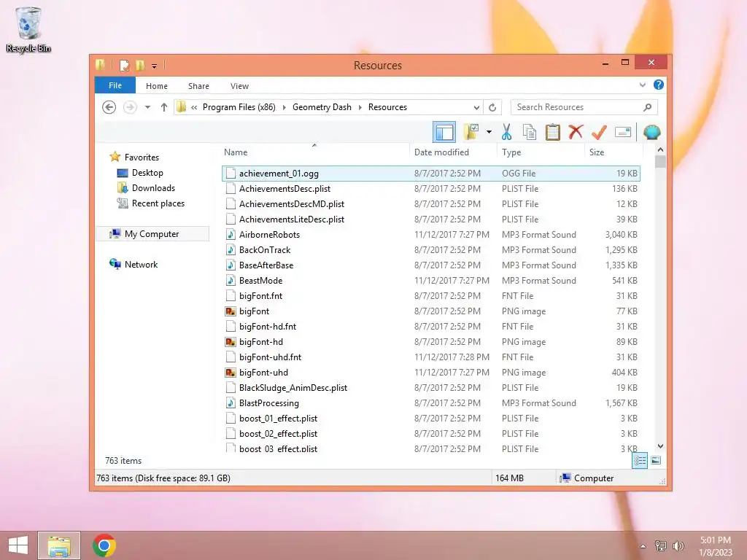The height and width of the screenshot is (560, 747).
Task: Open Recycle Bin desktop icon
Action: (x=28, y=29)
